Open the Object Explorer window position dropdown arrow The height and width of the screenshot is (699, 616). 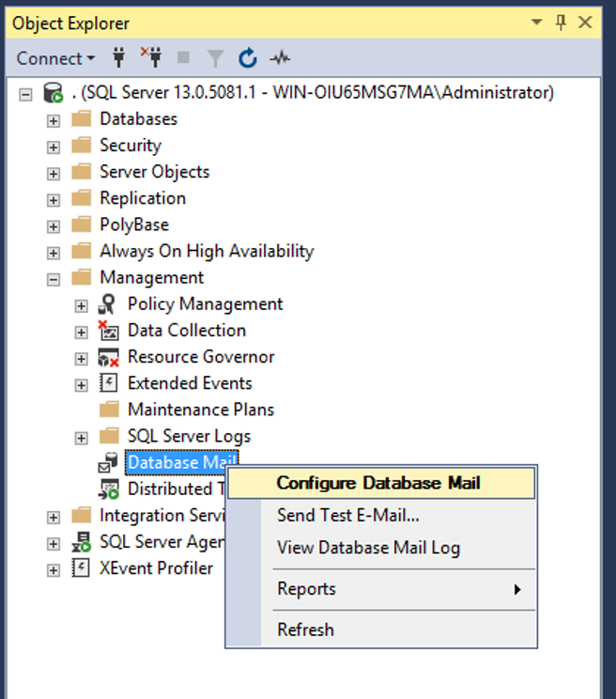[x=537, y=22]
